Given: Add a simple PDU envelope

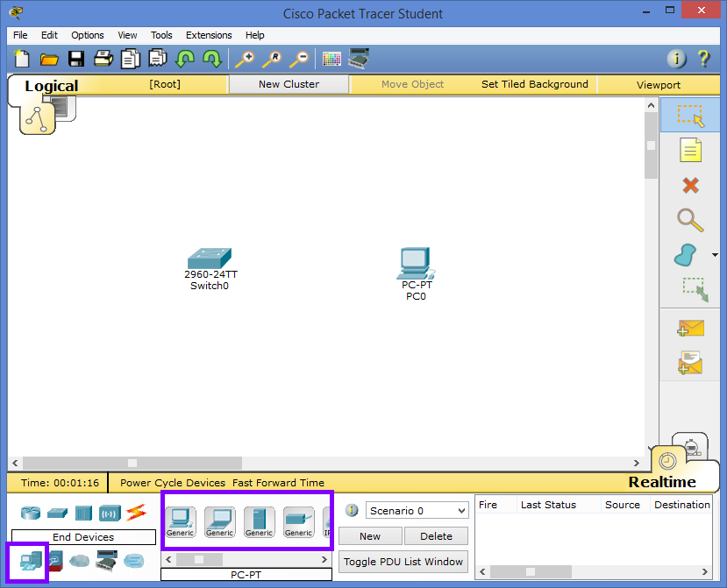Looking at the screenshot, I should [690, 328].
